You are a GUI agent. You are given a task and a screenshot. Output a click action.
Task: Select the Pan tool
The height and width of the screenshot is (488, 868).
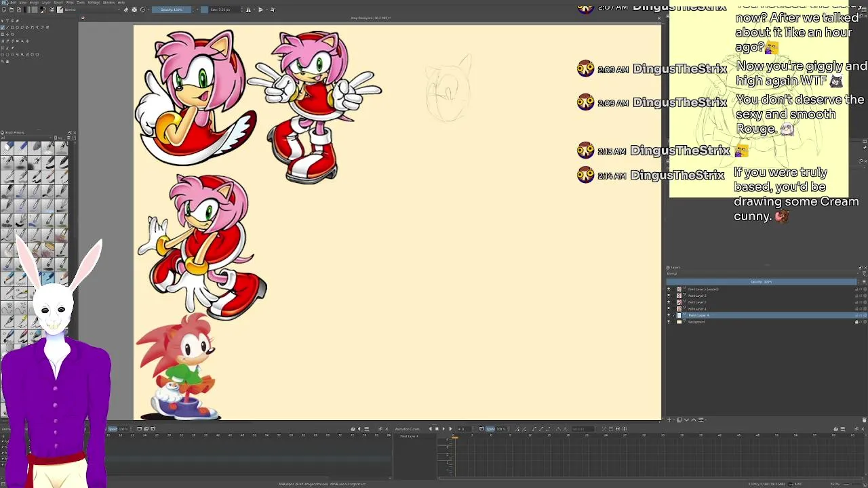7,62
